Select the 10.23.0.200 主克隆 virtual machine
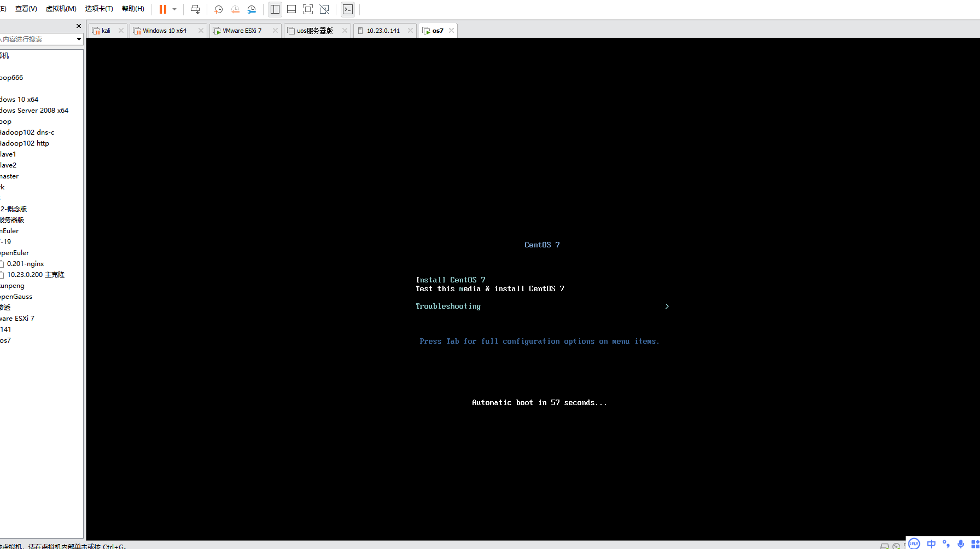The height and width of the screenshot is (549, 980). (36, 275)
